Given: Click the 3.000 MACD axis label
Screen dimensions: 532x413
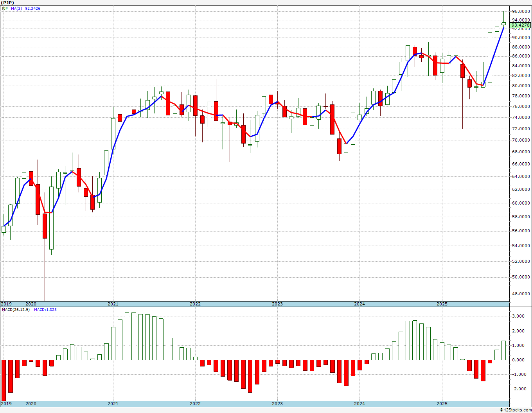Looking at the screenshot, I should (x=519, y=316).
